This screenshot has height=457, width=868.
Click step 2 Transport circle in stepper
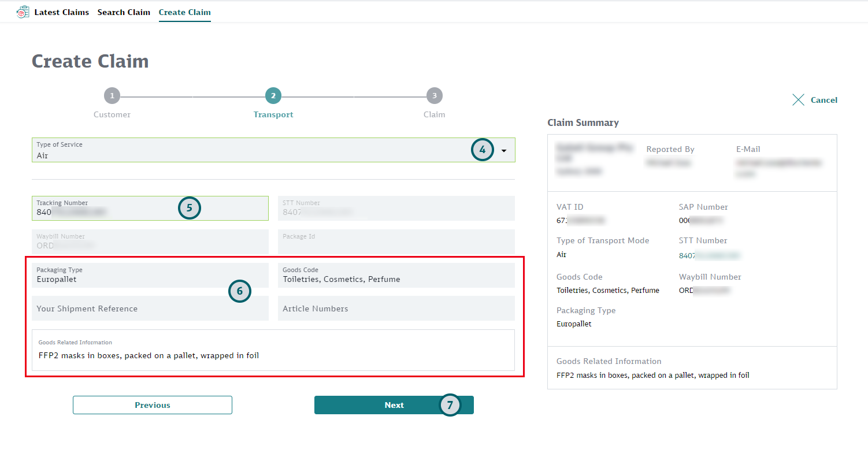(273, 95)
